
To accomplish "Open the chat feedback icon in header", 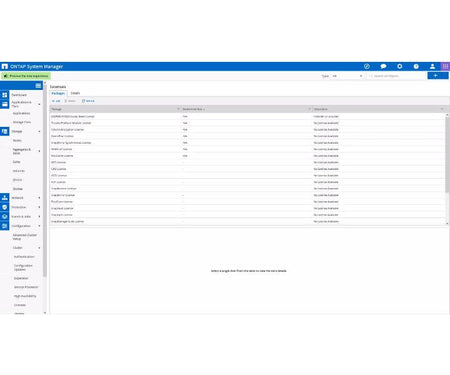I will tap(383, 66).
